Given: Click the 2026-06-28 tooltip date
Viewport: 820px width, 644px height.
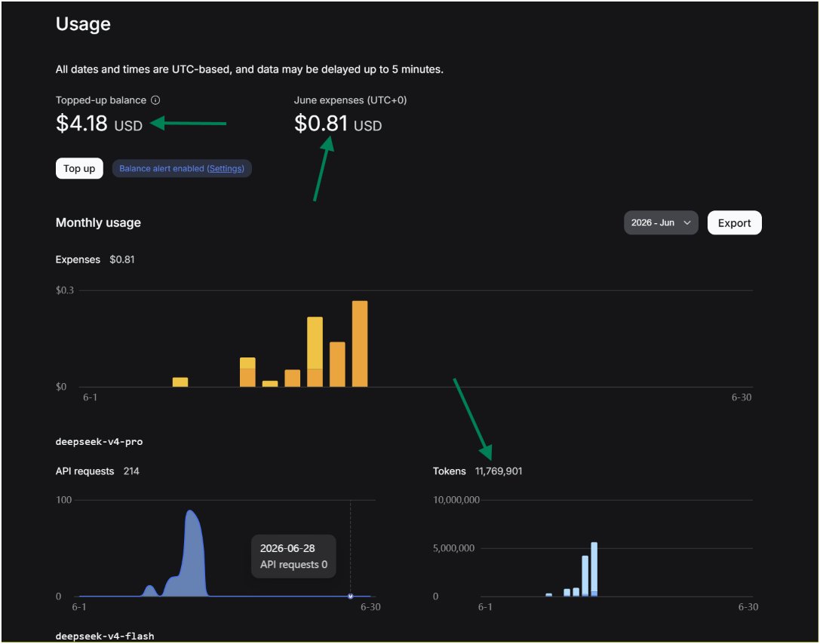Looking at the screenshot, I should point(287,548).
